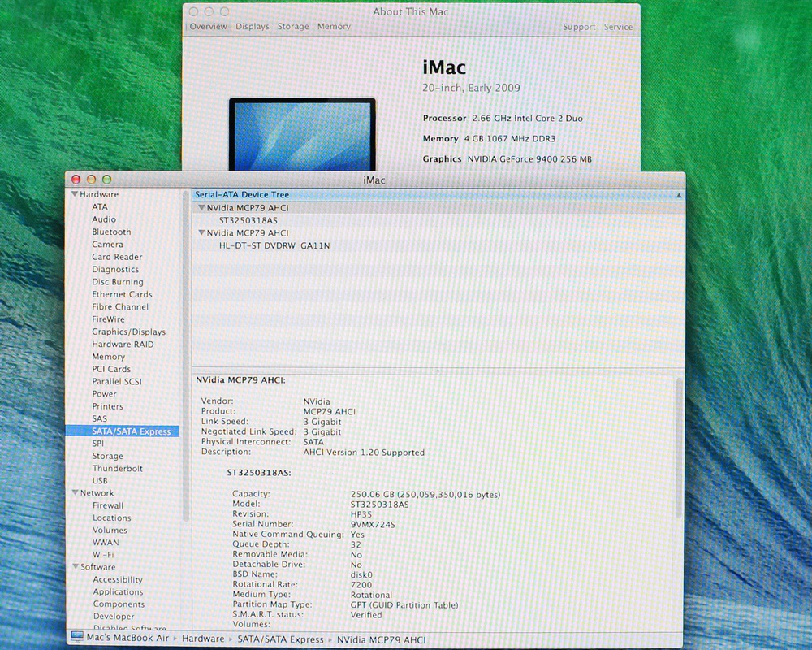This screenshot has width=812, height=650.
Task: Select Ethernet Cards in the sidebar
Action: point(122,294)
